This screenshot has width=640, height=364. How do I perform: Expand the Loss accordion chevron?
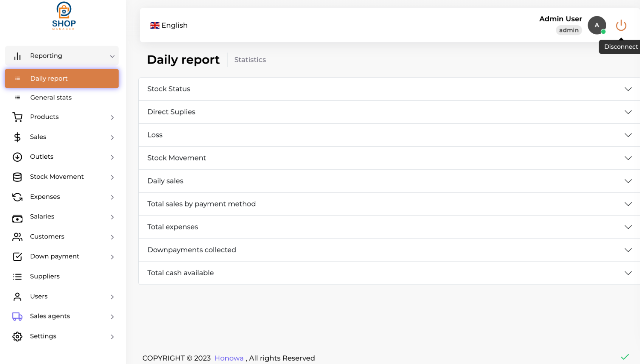click(x=628, y=135)
